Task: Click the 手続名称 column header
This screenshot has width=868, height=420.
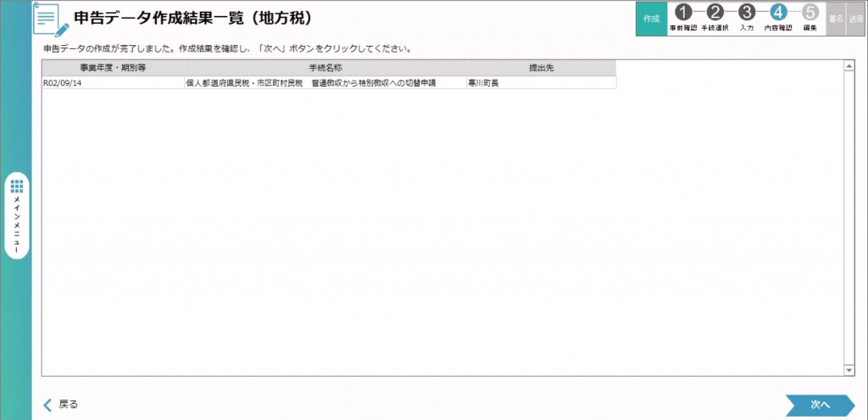Action: 325,68
